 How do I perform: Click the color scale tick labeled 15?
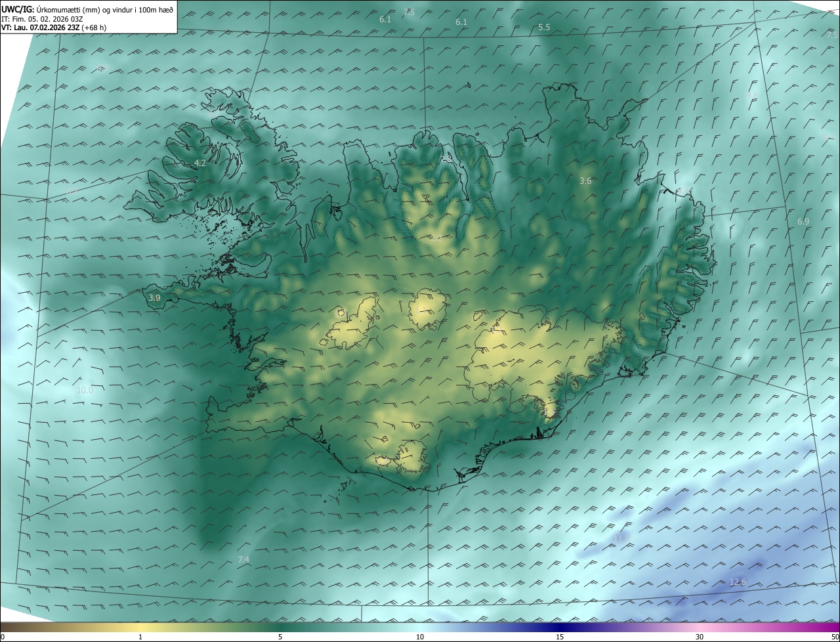(x=560, y=637)
